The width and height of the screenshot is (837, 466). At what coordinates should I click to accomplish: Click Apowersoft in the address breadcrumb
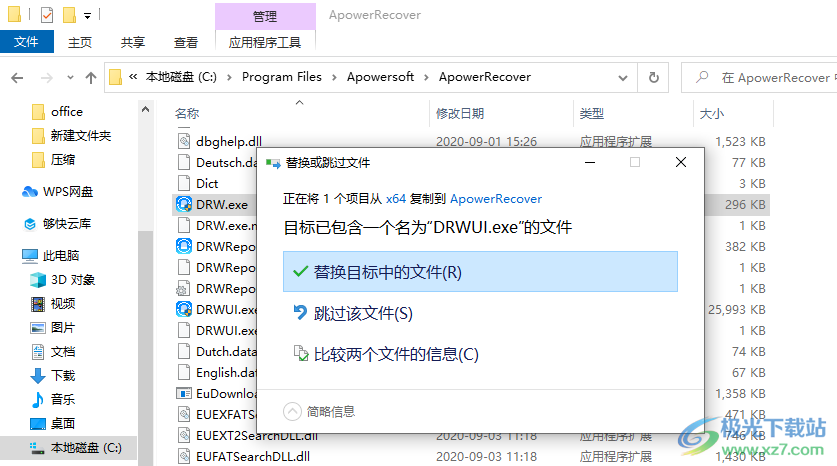(380, 77)
